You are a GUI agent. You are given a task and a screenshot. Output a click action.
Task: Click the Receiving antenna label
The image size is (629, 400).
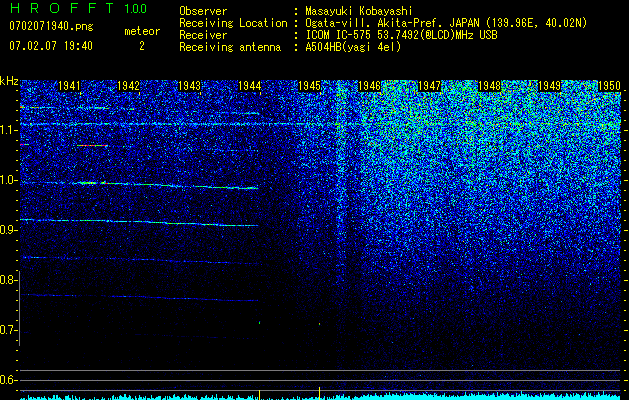point(230,47)
